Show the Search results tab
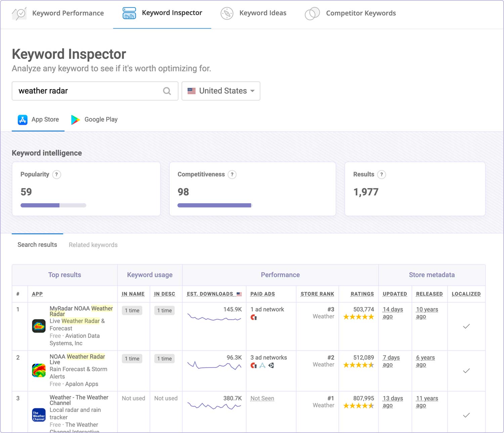This screenshot has width=504, height=433. coord(37,245)
